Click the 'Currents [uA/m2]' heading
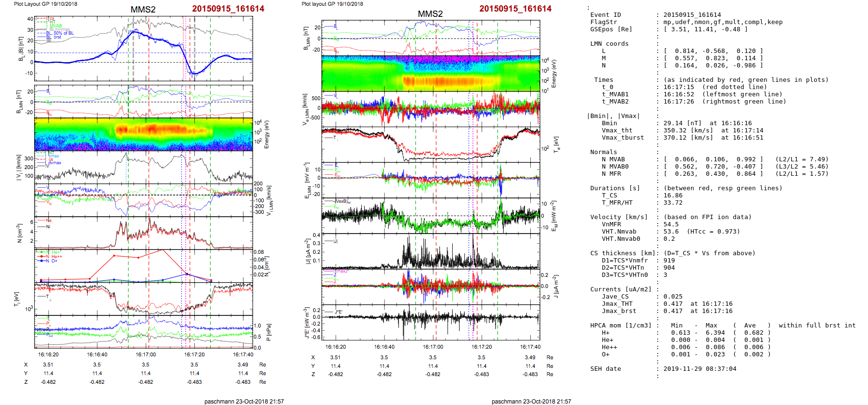The width and height of the screenshot is (868, 405). tap(621, 289)
